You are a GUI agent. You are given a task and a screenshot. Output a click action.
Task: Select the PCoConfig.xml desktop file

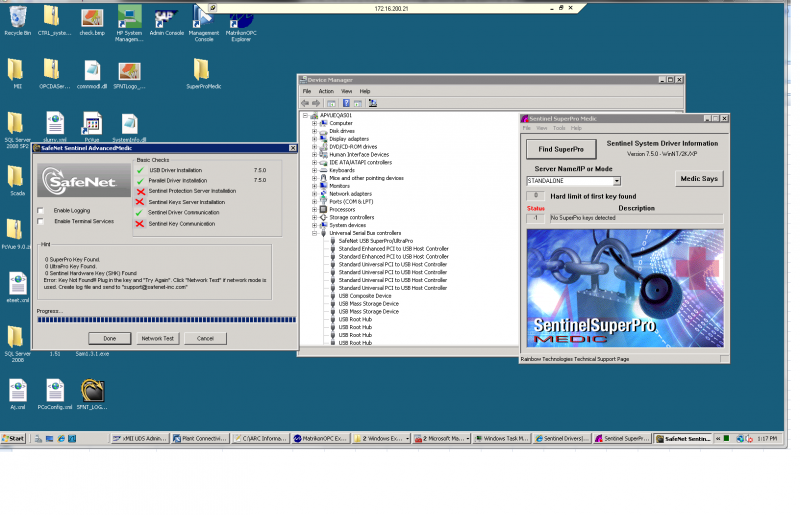click(x=55, y=394)
